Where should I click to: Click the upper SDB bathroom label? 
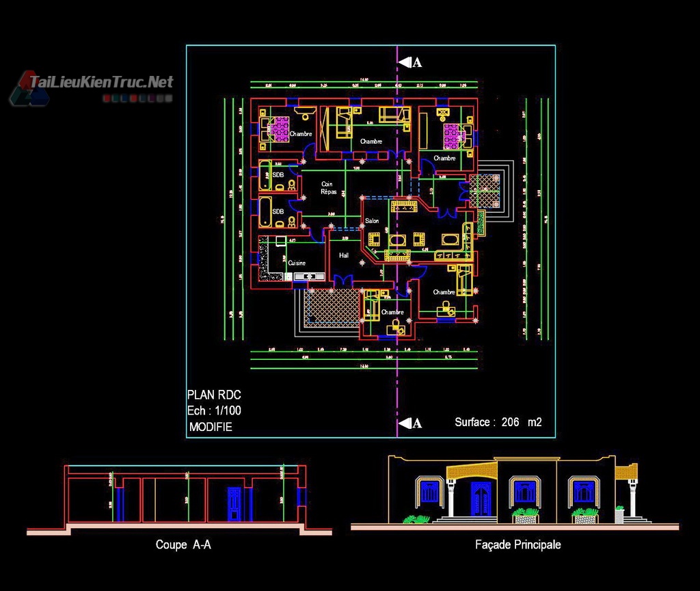pos(278,175)
